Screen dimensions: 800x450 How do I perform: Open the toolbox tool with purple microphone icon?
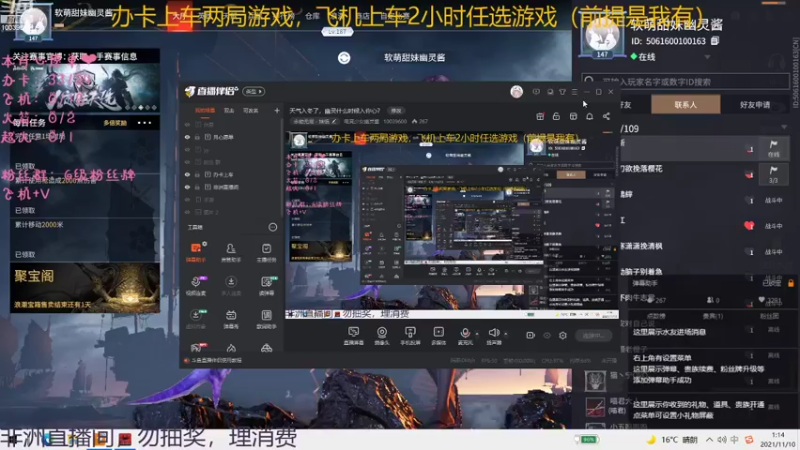coord(195,285)
